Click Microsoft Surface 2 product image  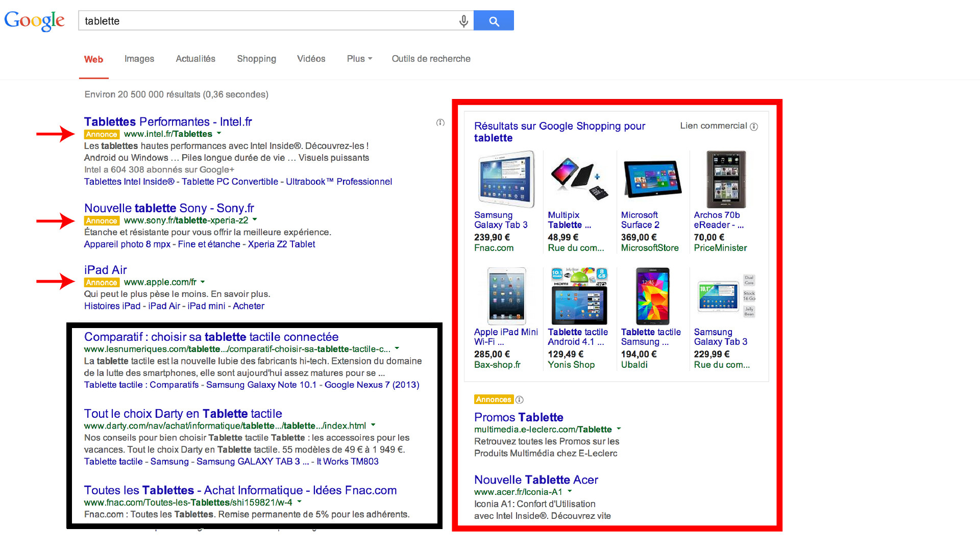pos(652,179)
